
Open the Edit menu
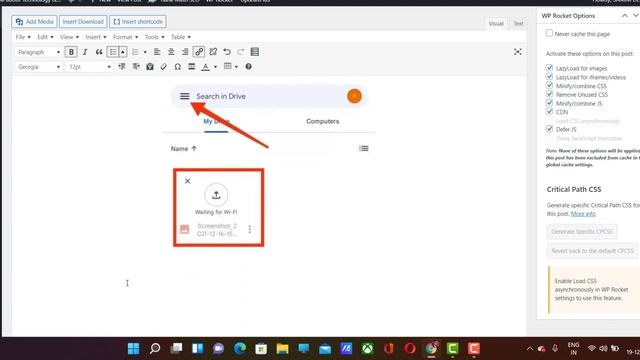[45, 37]
